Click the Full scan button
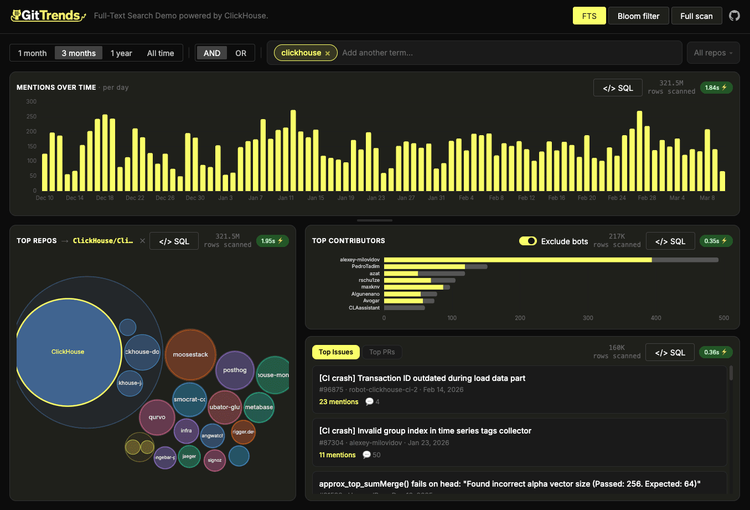 (x=696, y=16)
